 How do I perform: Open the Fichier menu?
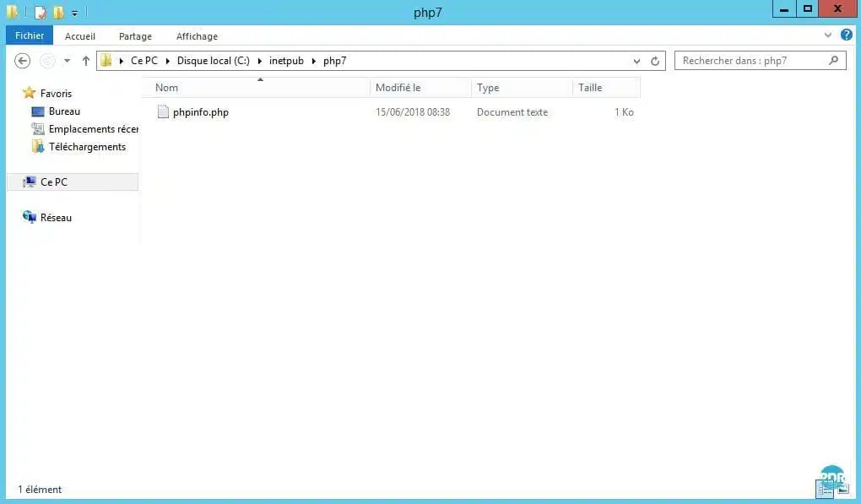click(x=30, y=35)
